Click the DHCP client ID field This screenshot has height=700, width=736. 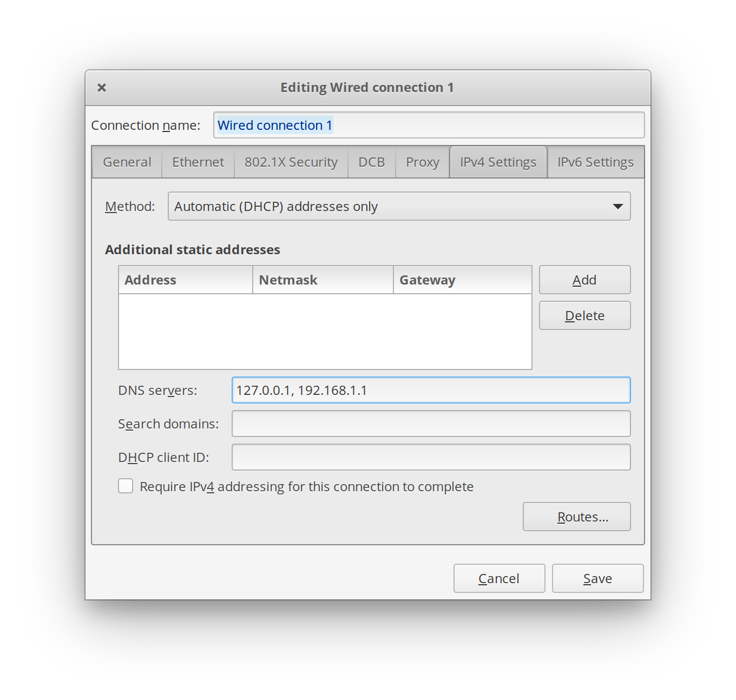pyautogui.click(x=431, y=457)
